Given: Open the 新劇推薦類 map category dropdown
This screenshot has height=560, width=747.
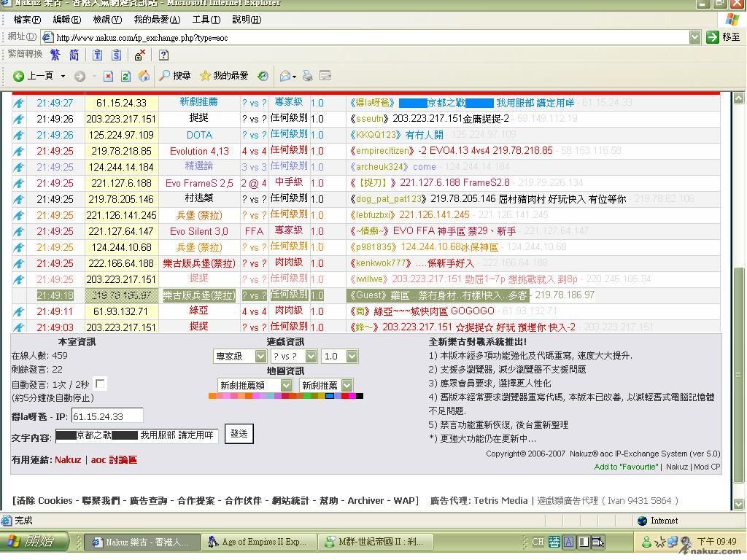Looking at the screenshot, I should pyautogui.click(x=255, y=385).
